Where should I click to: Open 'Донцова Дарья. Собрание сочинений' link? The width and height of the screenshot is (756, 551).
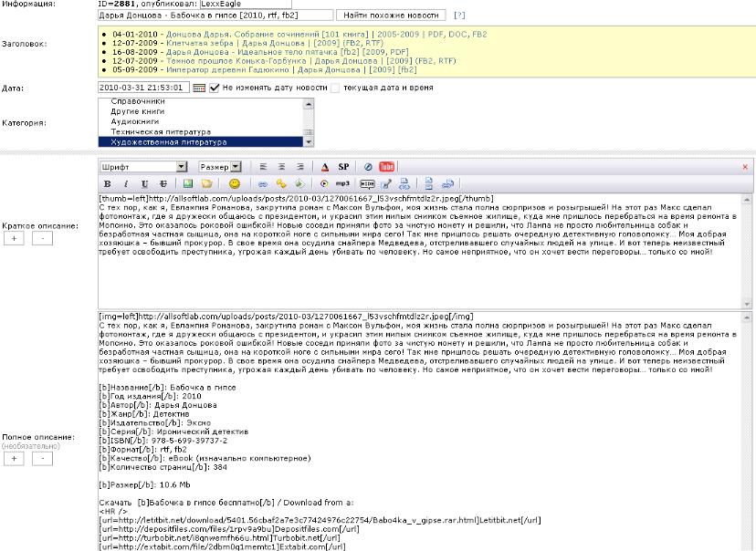(x=326, y=34)
